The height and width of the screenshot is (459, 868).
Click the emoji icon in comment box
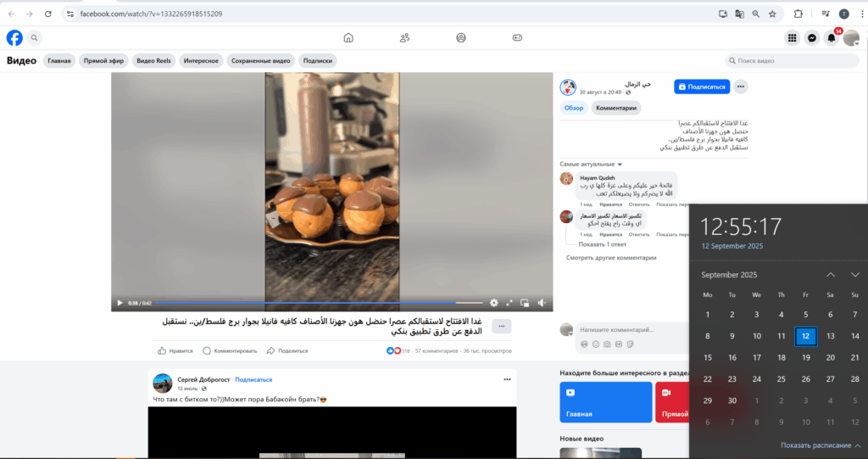pos(596,344)
